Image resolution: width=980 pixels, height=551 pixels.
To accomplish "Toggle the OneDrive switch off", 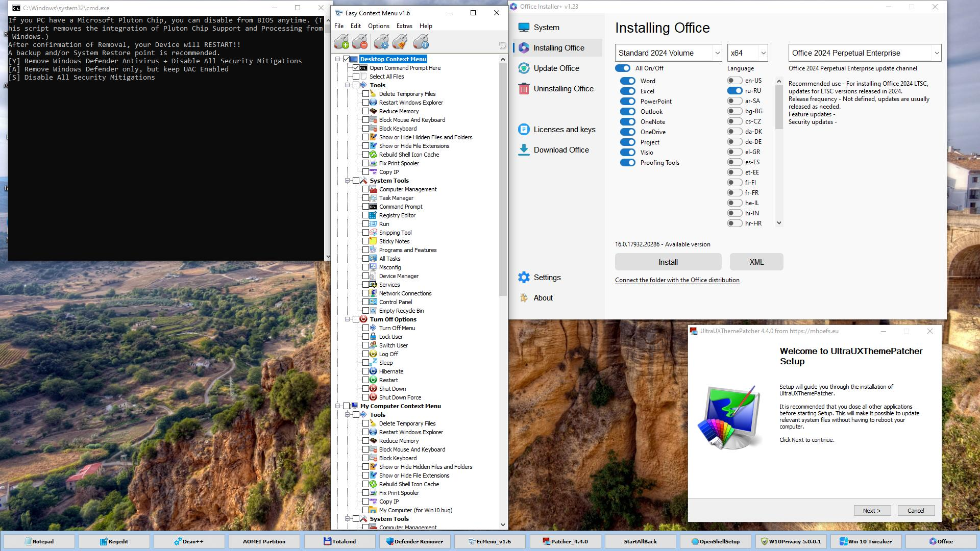I will [x=627, y=132].
